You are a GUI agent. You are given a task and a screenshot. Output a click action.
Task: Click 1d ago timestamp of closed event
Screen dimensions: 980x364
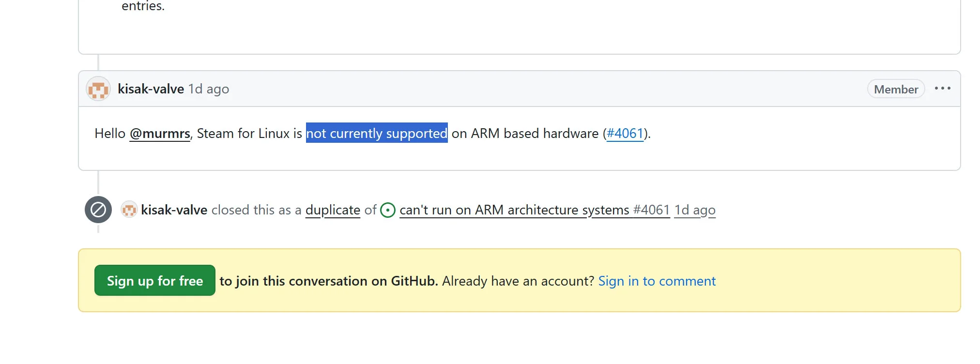coord(695,210)
